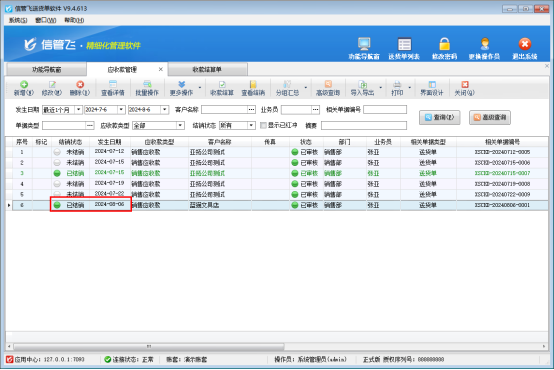The height and width of the screenshot is (370, 554).
Task: Switch to the 收款结算单 tab
Action: click(x=207, y=70)
